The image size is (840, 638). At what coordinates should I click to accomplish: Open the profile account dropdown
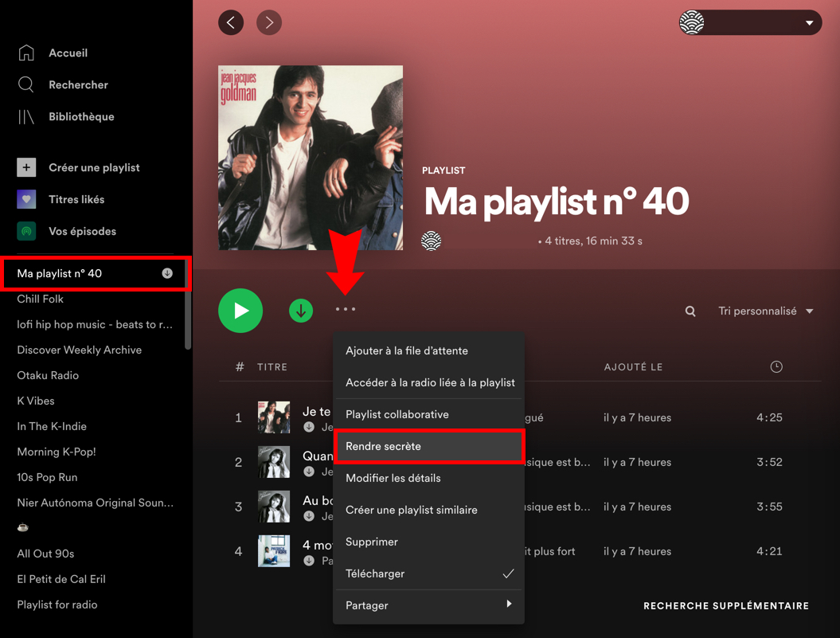click(748, 22)
